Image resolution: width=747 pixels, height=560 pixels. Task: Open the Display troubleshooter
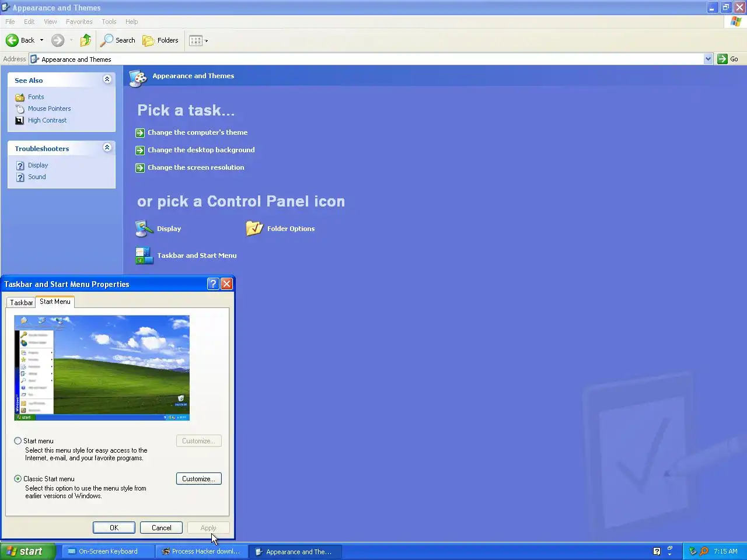38,165
